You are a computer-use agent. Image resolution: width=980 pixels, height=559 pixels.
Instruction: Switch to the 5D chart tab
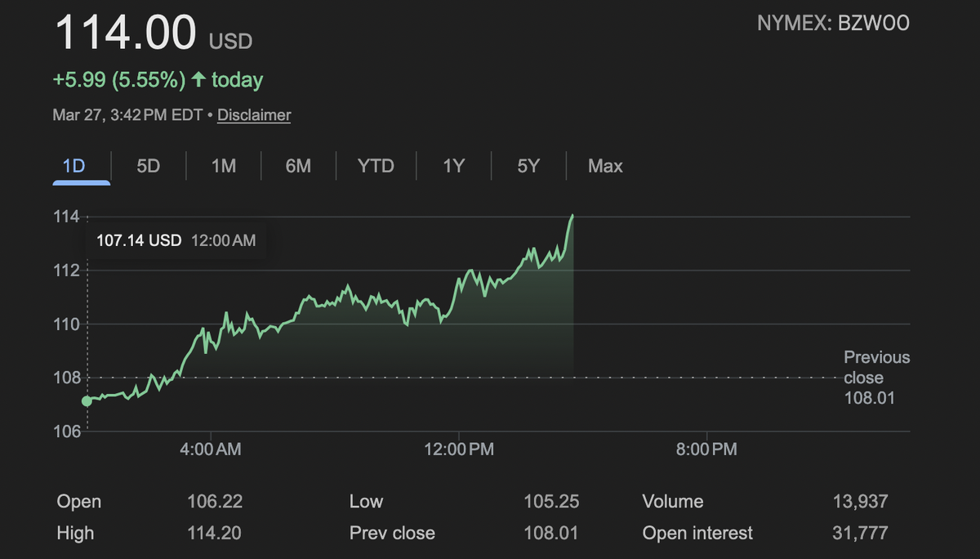tap(148, 166)
